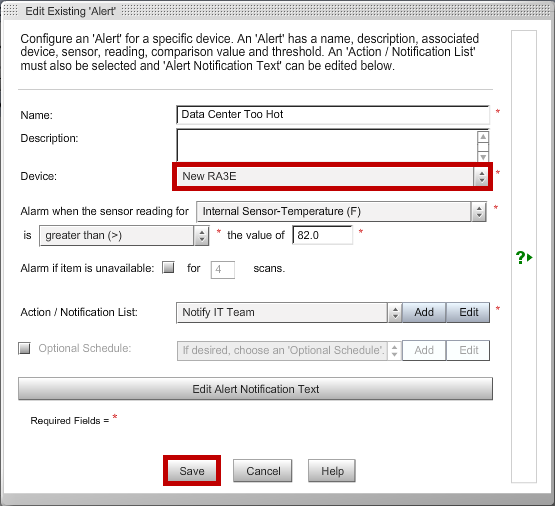Enable Alarm if item is unavailable checkbox
555x506 pixels.
168,267
